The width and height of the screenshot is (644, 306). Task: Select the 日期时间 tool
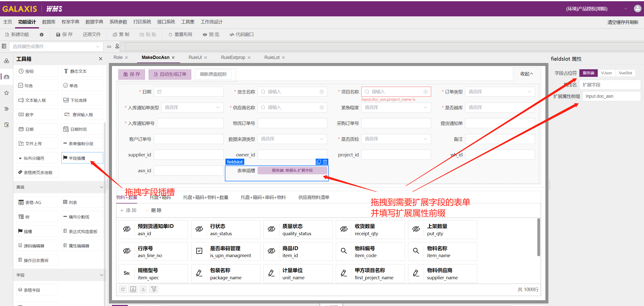pyautogui.click(x=82, y=129)
